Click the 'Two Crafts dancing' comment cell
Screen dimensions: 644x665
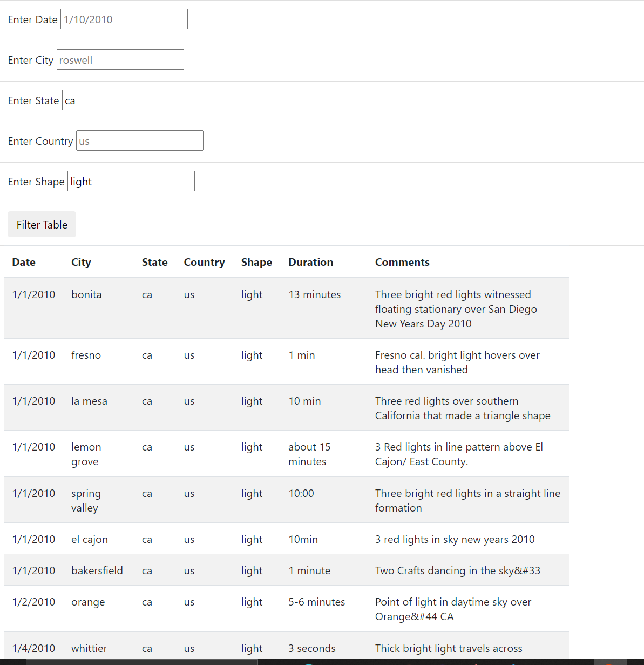pos(457,570)
